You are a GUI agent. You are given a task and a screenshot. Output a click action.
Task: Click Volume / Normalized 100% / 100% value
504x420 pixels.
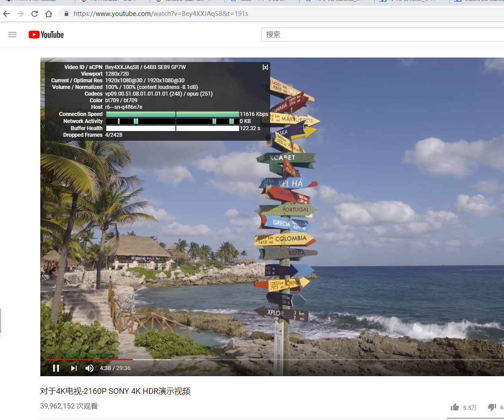pos(151,87)
